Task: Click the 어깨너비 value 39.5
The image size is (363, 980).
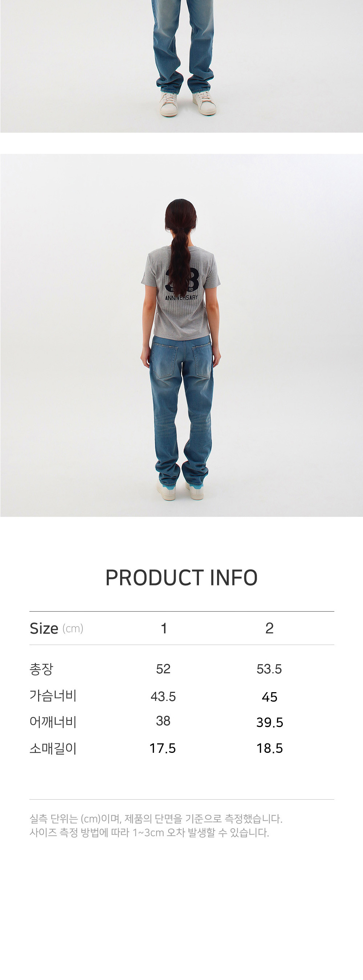Action: pos(270,722)
